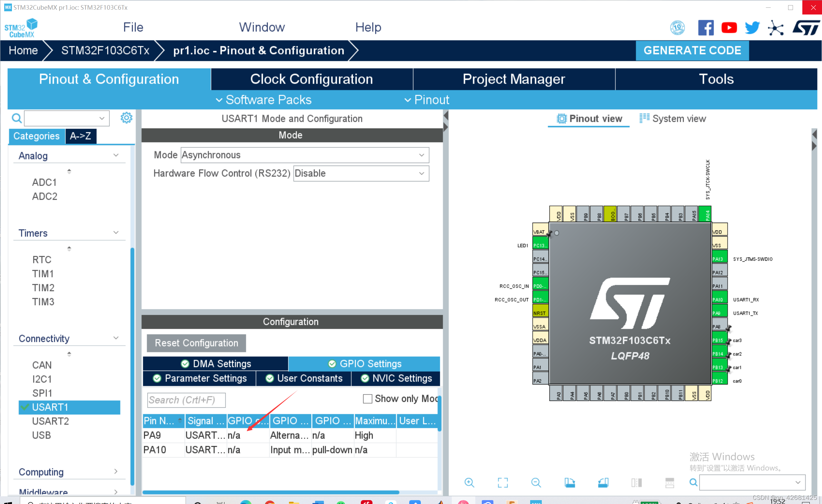
Task: Go to Home breadcrumb
Action: tap(23, 50)
